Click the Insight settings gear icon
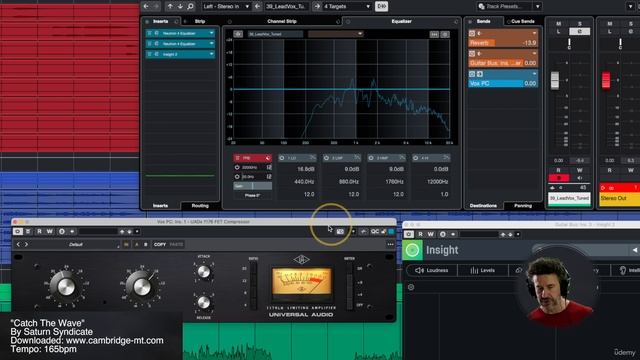This screenshot has width=640, height=360. [411, 287]
